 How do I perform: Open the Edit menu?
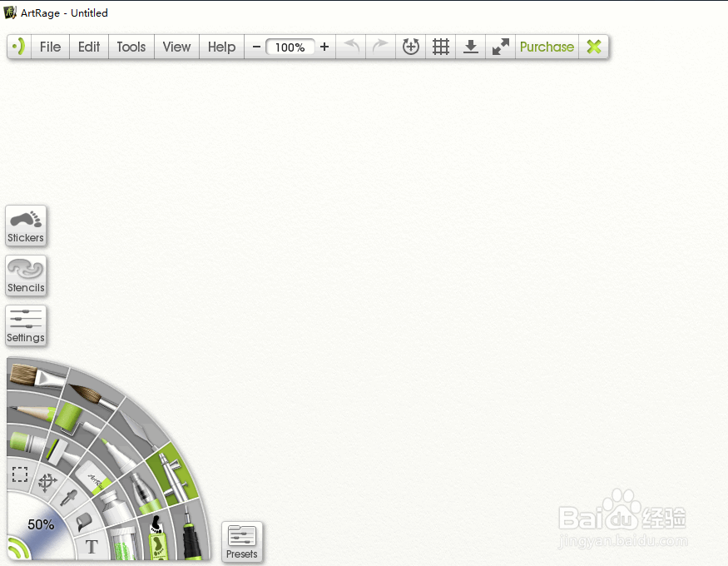click(x=89, y=47)
